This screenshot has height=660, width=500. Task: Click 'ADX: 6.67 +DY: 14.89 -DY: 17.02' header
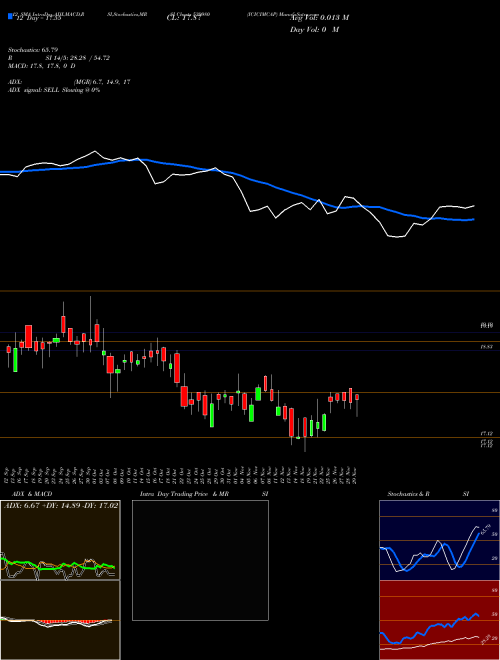pos(61,505)
